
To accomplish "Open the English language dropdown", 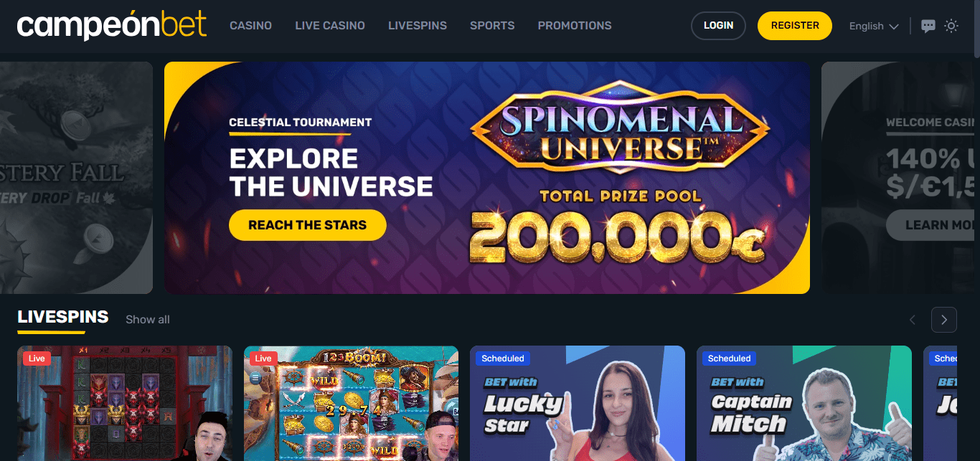I will [x=874, y=26].
